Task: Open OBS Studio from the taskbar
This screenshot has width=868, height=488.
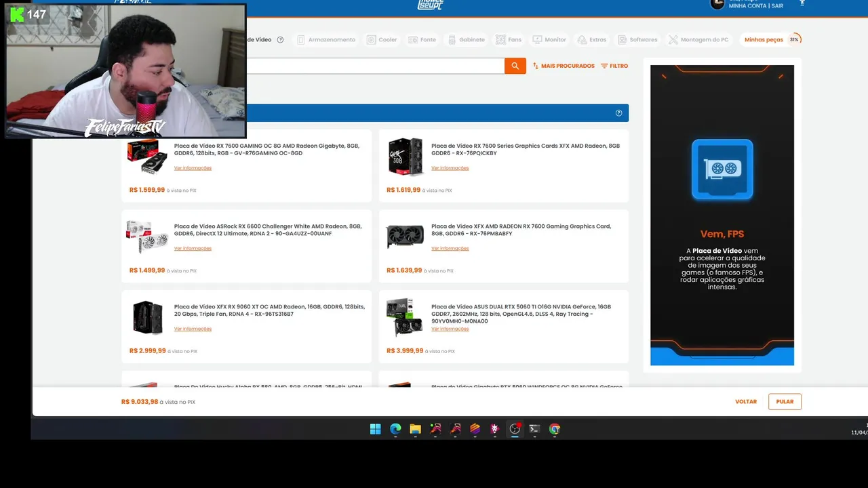Action: click(x=515, y=428)
